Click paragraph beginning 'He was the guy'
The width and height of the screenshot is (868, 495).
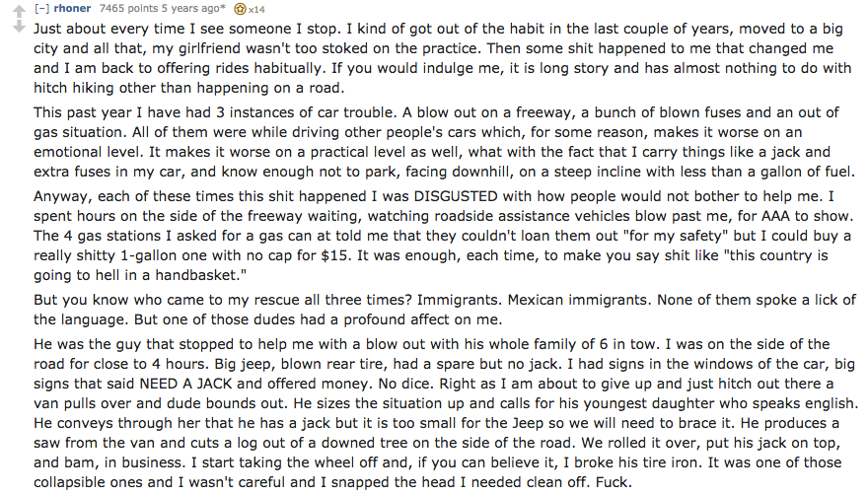[446, 413]
